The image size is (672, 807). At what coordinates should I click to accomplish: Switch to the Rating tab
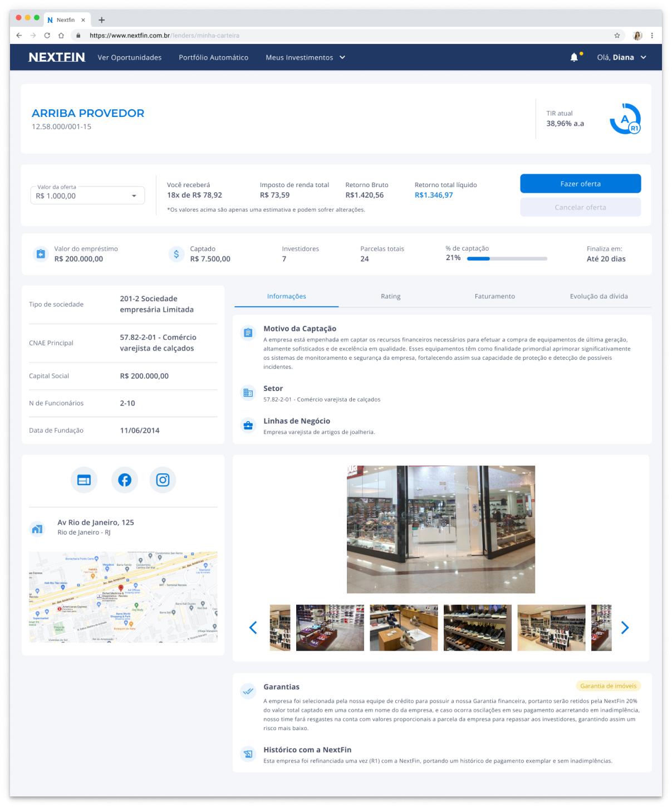tap(391, 296)
